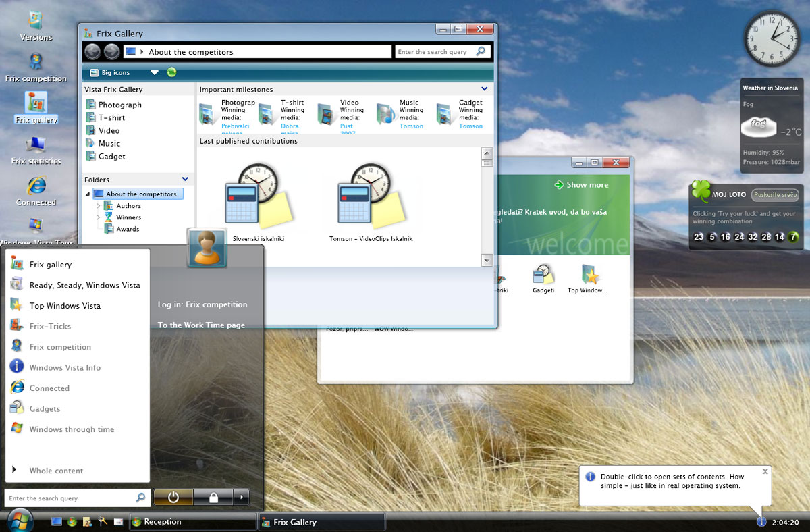Close the info balloon tooltip

pyautogui.click(x=765, y=472)
